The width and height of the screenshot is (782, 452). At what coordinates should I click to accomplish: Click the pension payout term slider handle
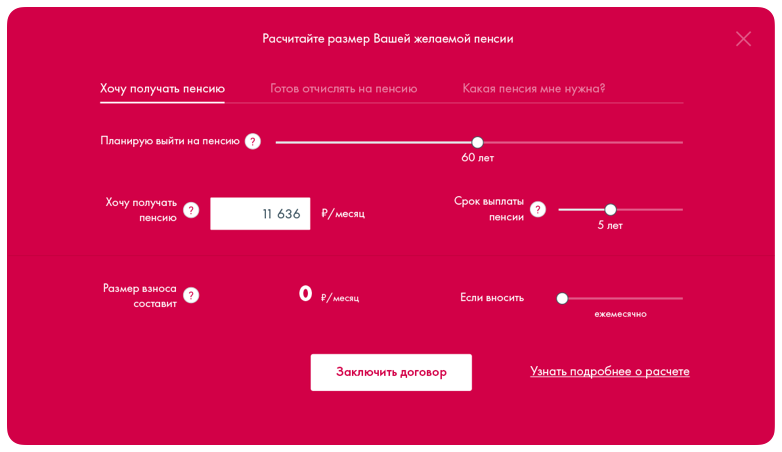(610, 210)
